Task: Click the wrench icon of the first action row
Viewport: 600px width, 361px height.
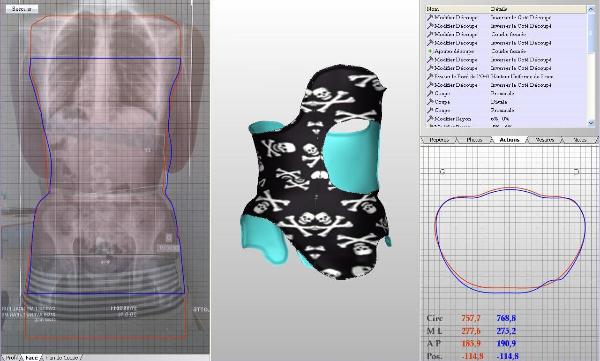Action: click(430, 17)
